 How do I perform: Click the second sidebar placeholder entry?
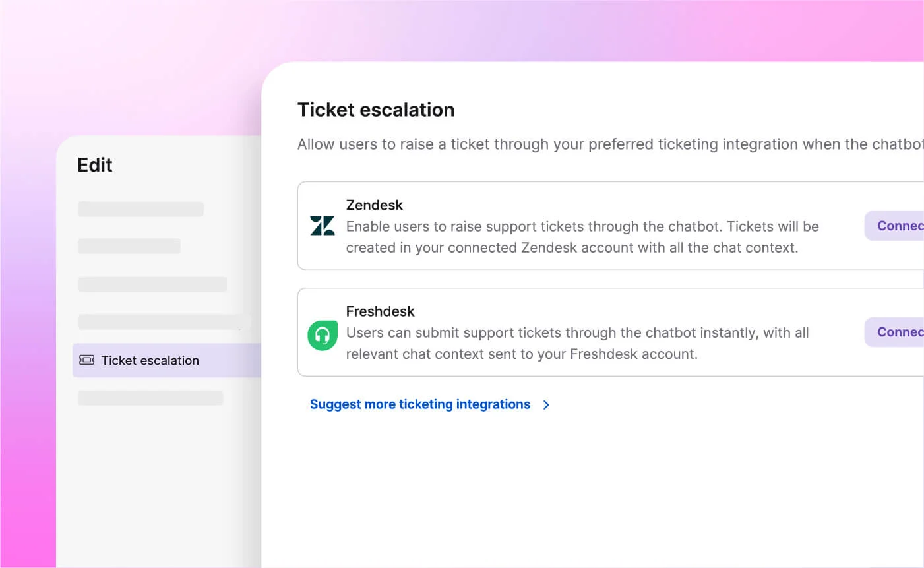[x=129, y=246]
